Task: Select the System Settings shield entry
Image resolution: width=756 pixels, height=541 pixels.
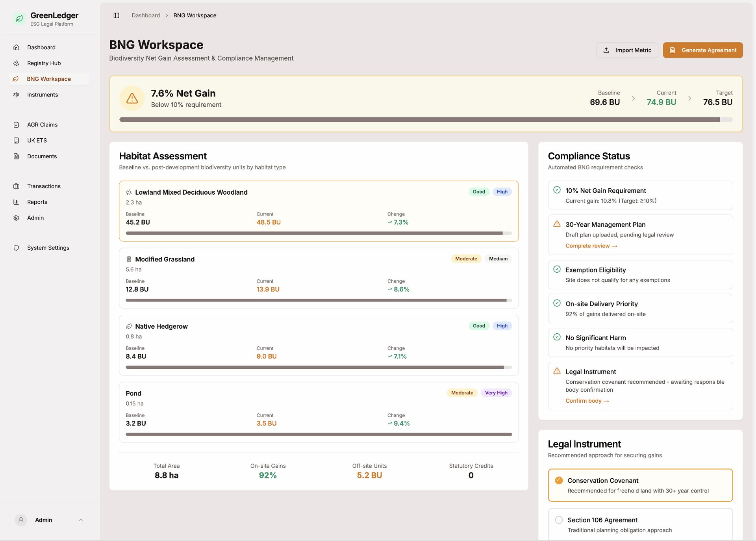Action: click(16, 248)
